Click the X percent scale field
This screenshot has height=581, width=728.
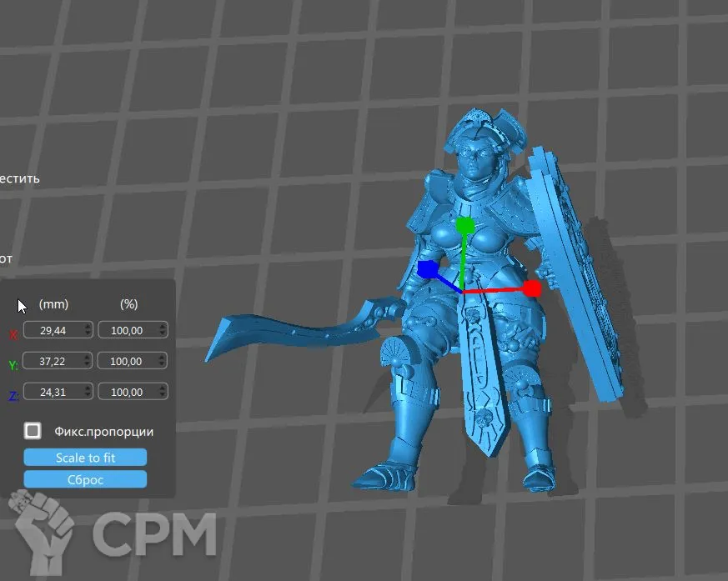(128, 330)
